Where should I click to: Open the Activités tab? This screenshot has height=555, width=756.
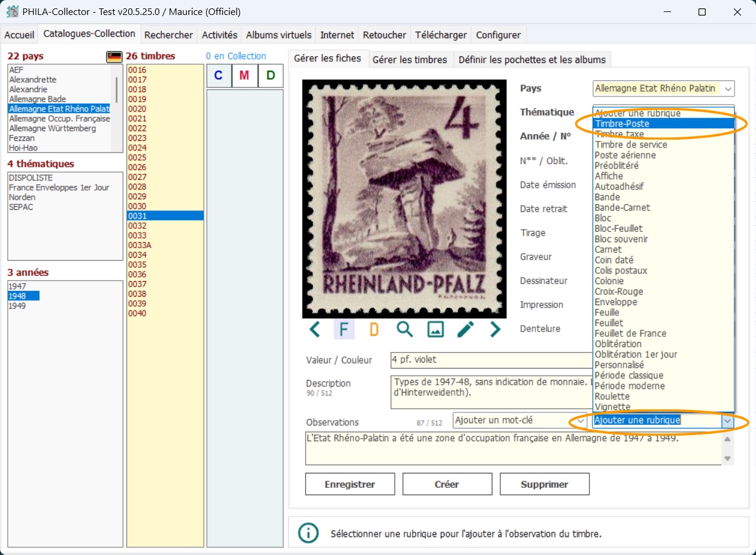220,35
